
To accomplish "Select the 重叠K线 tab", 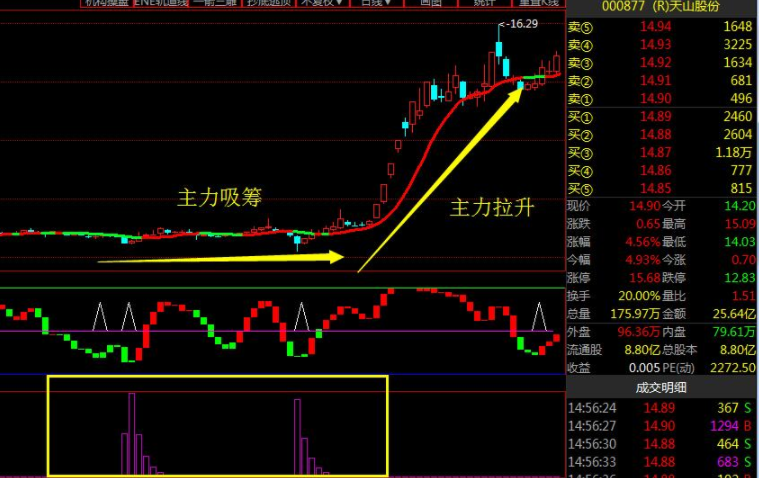I will coord(538,3).
